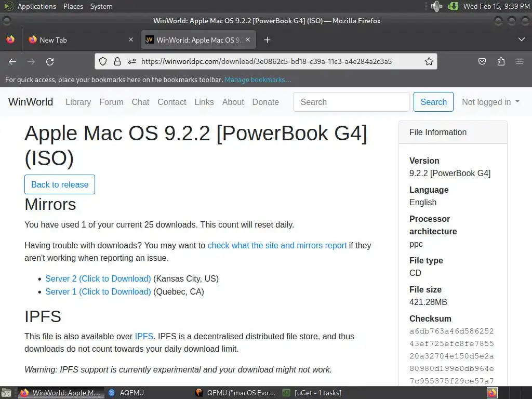The width and height of the screenshot is (532, 399).
Task: Show desktop icon in bottom panel
Action: click(6, 393)
